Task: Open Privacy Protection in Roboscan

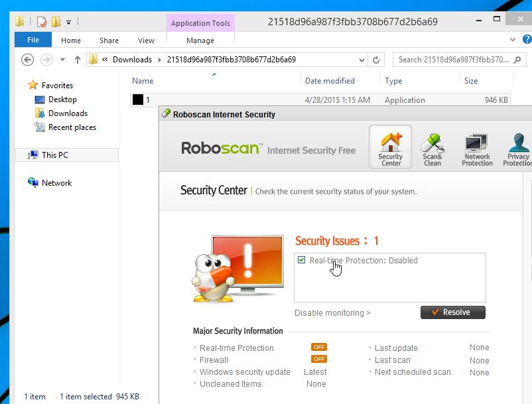Action: tap(518, 149)
